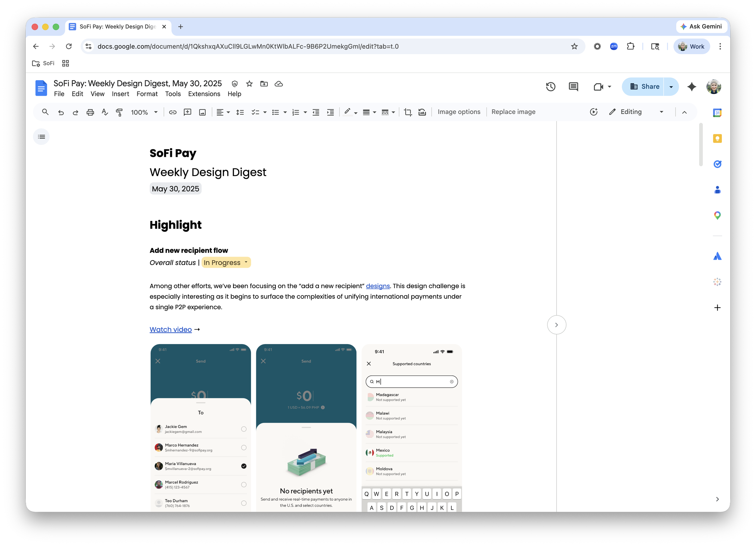
Task: Select the Marcel Rodriguez radio button
Action: (x=244, y=484)
